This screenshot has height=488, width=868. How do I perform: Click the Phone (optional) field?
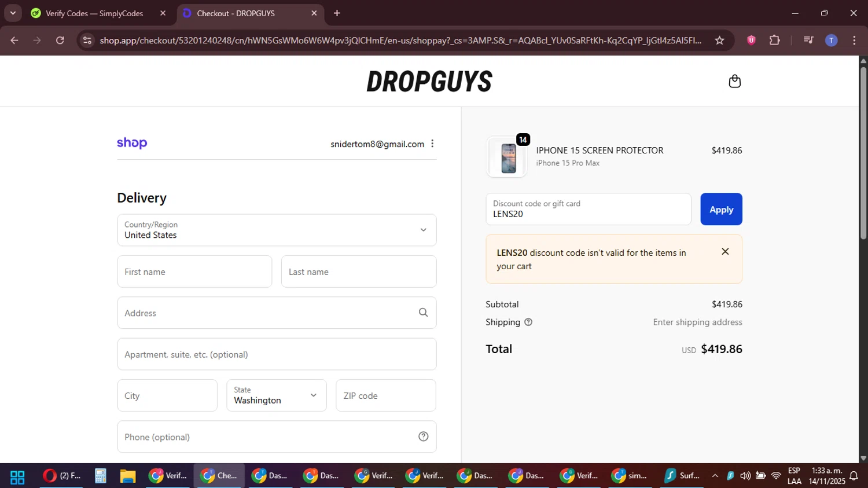pos(277,436)
